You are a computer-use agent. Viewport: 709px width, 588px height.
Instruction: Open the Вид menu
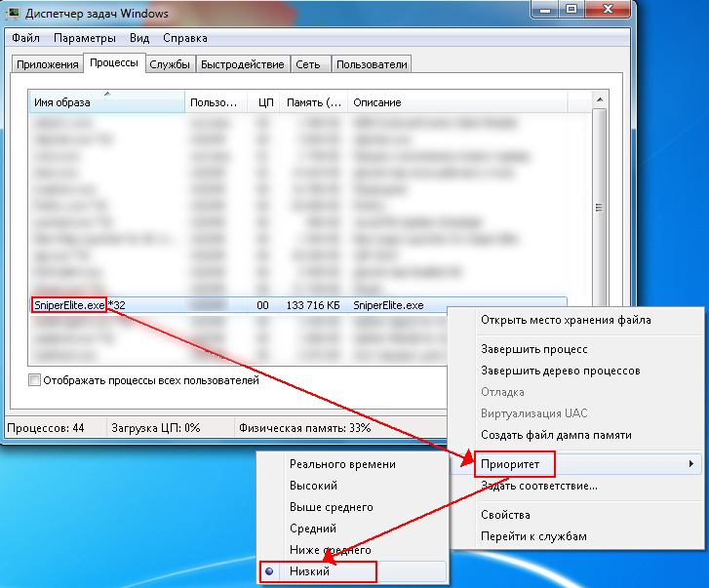pos(139,39)
